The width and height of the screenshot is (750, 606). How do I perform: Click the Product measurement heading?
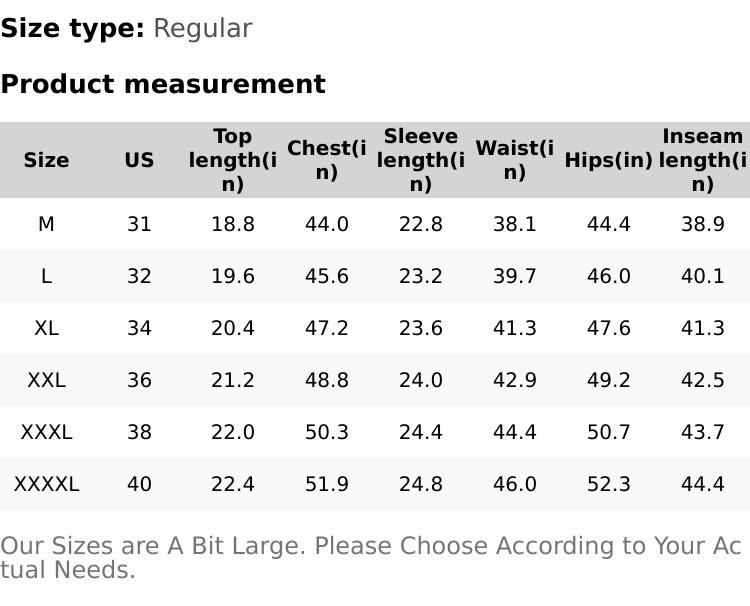(x=163, y=84)
